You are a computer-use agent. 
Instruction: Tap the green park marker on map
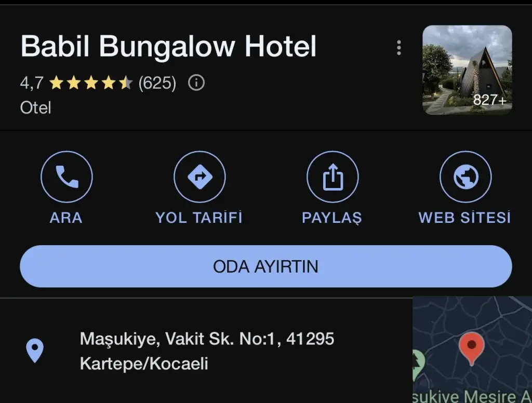[x=418, y=366]
